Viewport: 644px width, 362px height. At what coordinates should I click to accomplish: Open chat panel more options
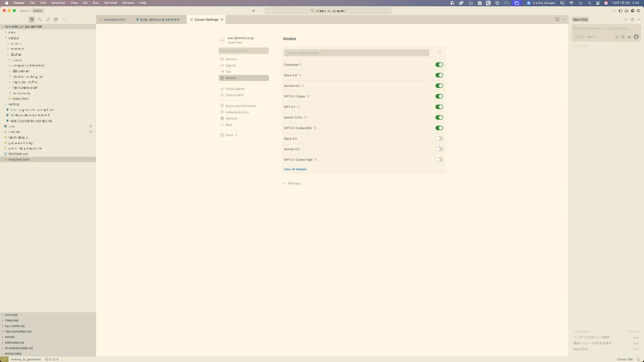coord(639,19)
